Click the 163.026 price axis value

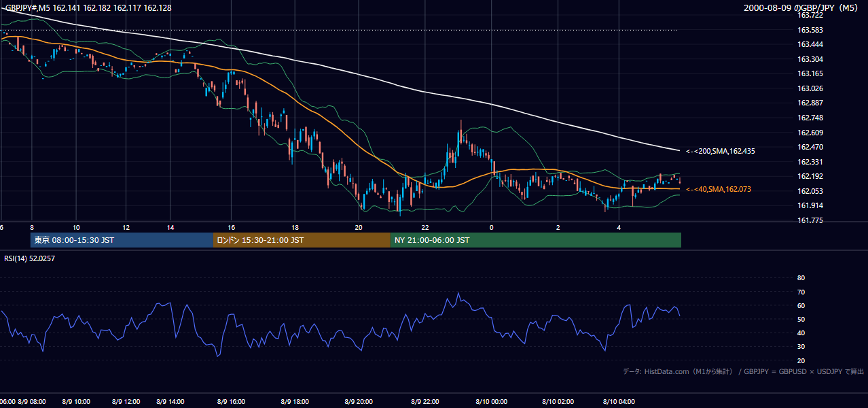(810, 88)
